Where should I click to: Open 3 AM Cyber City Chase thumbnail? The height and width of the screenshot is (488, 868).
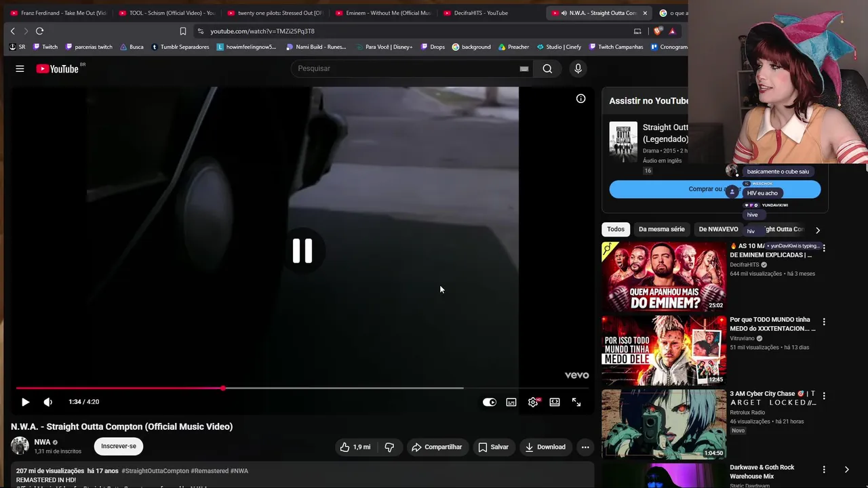coord(664,424)
